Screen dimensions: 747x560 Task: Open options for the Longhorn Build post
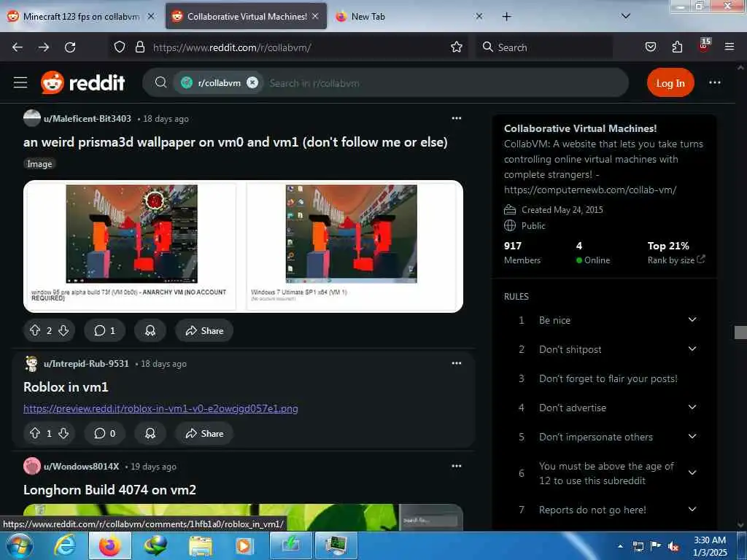pos(457,466)
